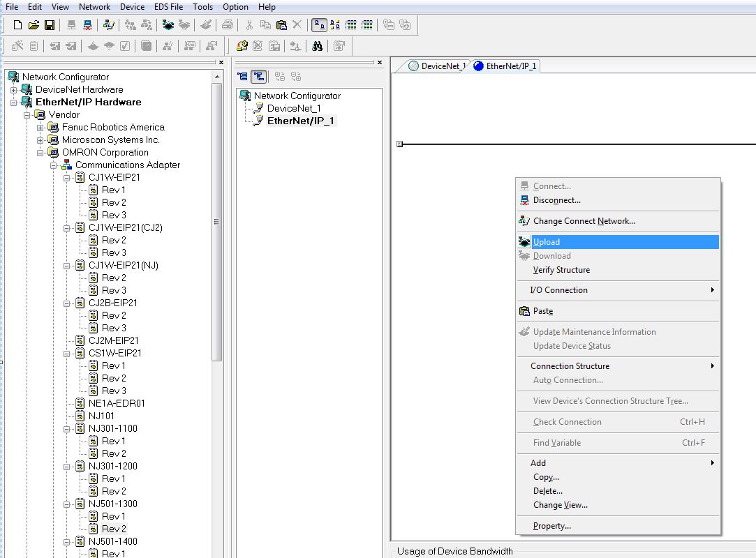Select DeviceNet_1 in network tree

(294, 108)
